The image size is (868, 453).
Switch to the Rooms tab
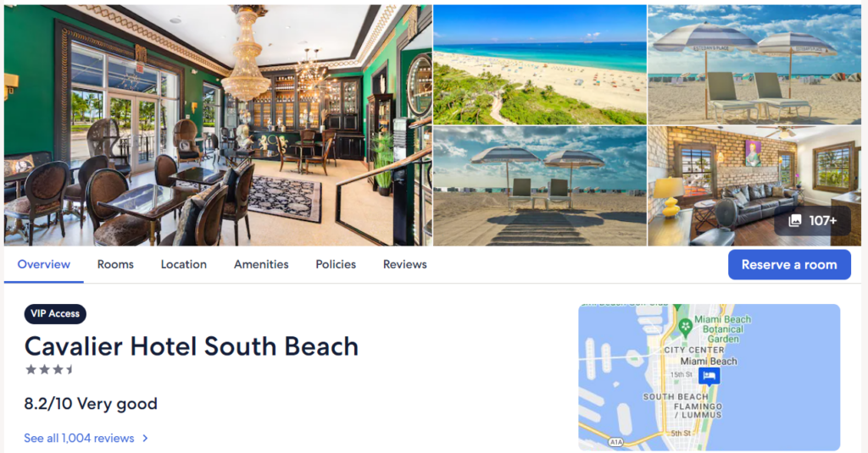coord(115,265)
